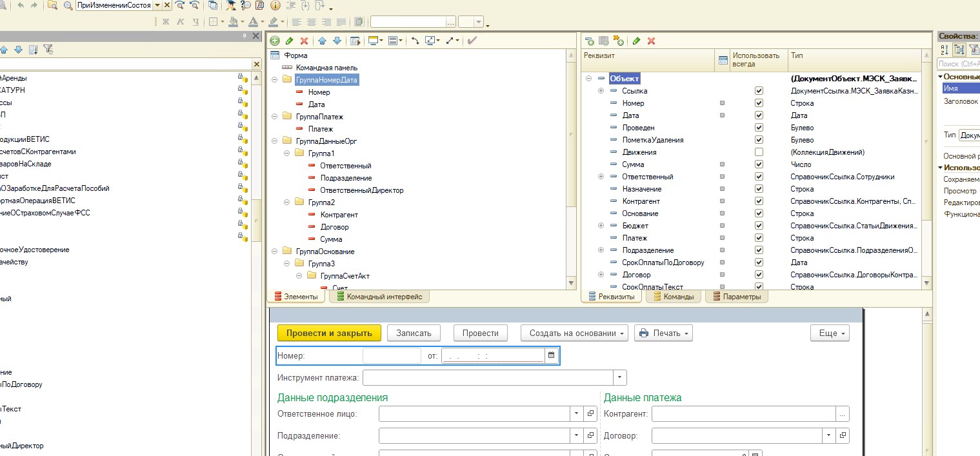Click the swap arrows icon in elements toolbar
Screen dimensions: 980x456
415,41
